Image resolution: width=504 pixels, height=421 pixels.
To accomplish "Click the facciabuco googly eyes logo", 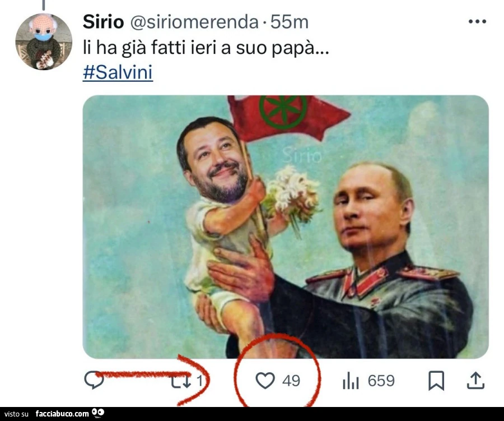I will [x=98, y=413].
